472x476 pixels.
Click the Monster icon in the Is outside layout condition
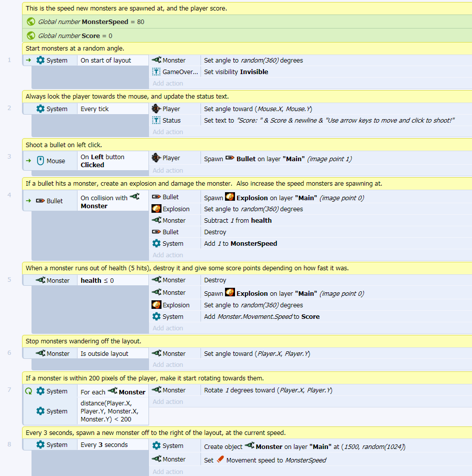40,353
